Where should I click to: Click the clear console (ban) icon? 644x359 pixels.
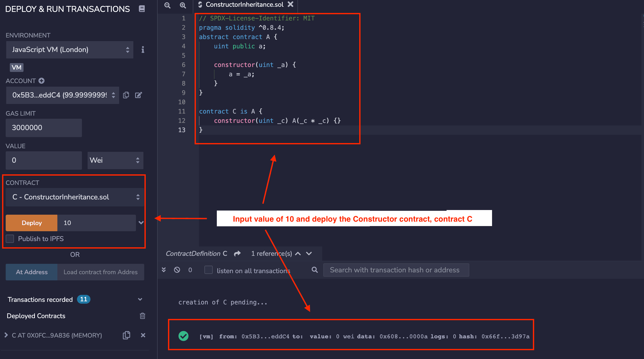click(177, 270)
